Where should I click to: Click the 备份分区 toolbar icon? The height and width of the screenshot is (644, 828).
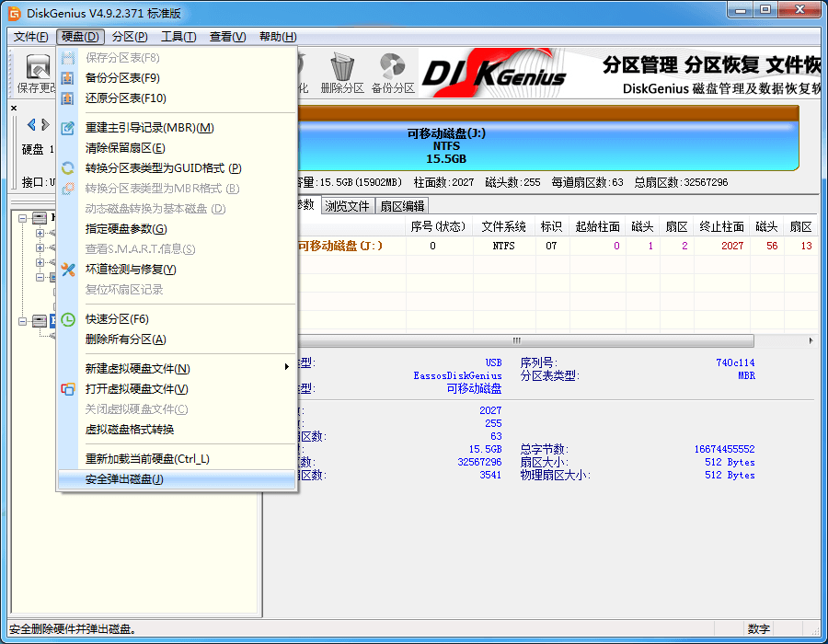click(392, 67)
